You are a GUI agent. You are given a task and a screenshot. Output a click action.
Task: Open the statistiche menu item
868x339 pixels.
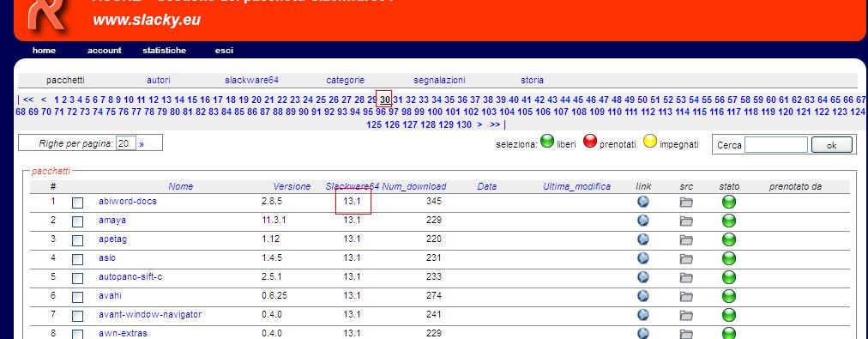165,51
